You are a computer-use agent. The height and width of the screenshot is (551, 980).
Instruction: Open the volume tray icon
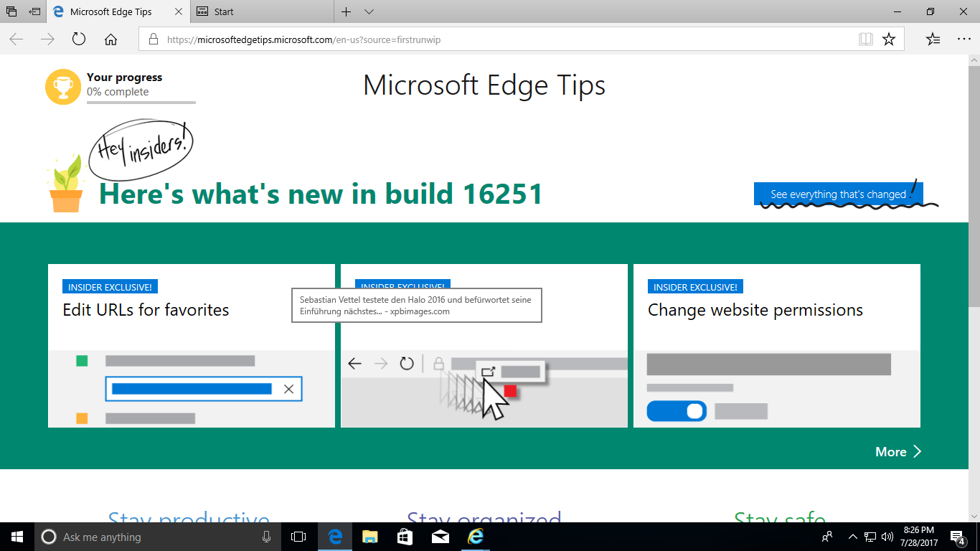[887, 537]
